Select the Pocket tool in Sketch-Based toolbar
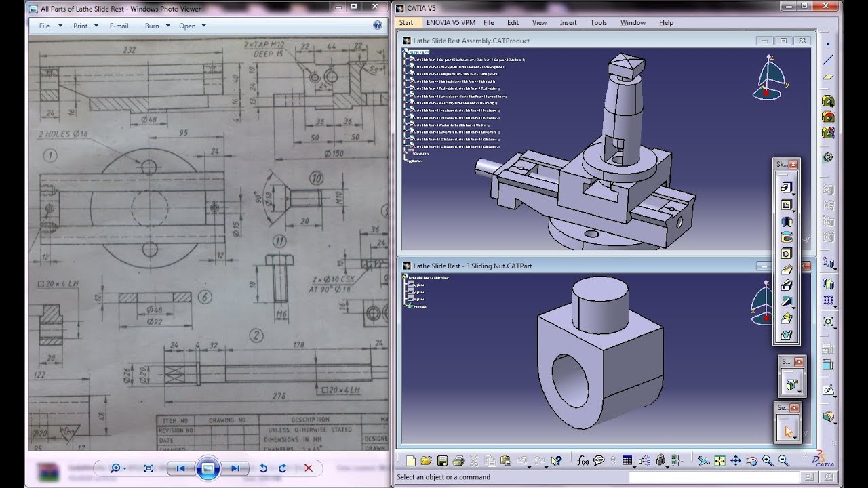 [x=787, y=204]
